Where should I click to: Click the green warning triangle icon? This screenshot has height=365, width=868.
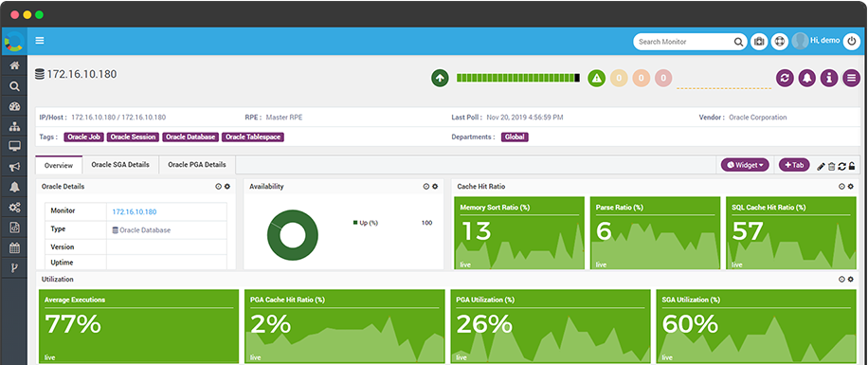(x=596, y=78)
